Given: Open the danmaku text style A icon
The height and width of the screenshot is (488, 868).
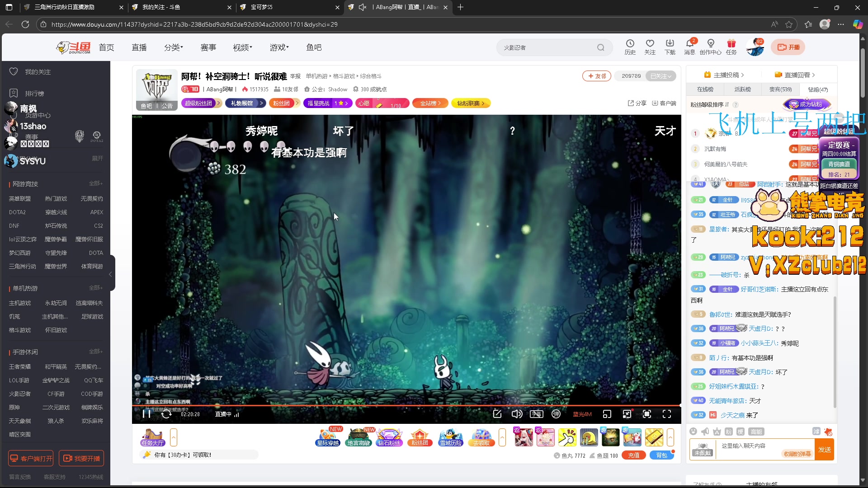Looking at the screenshot, I should click(x=717, y=432).
